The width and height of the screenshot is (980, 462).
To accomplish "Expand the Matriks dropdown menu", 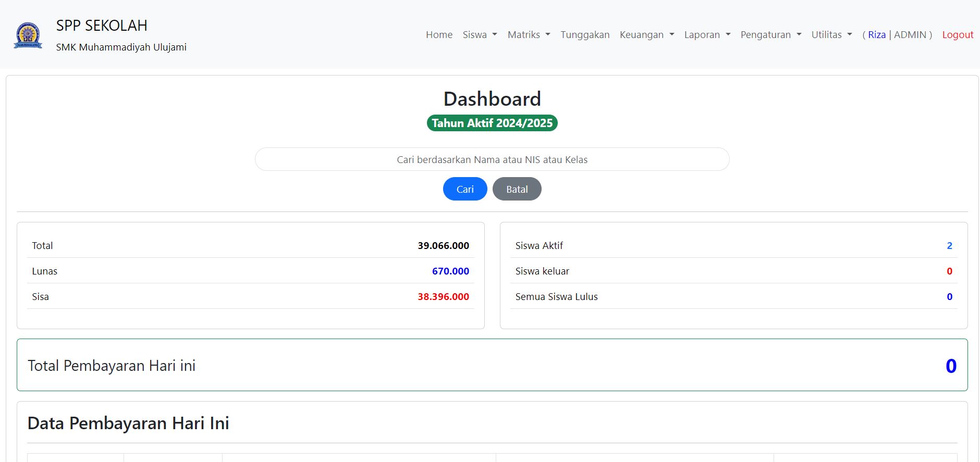I will [529, 35].
